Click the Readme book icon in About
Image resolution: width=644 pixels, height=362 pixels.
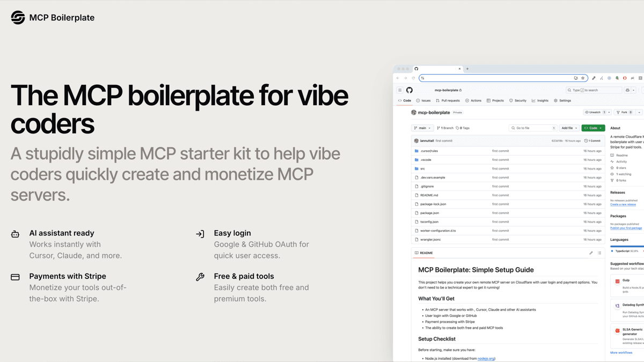pos(612,156)
